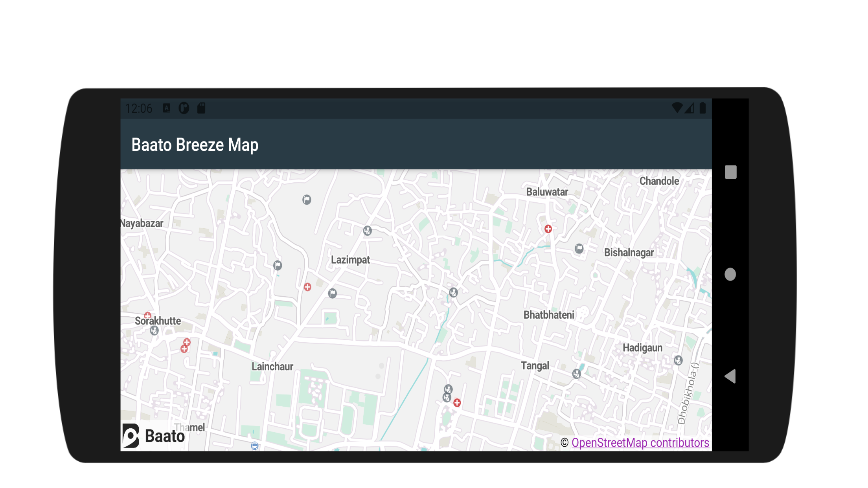Tap the gray marker just above Lazimpat label

point(367,231)
